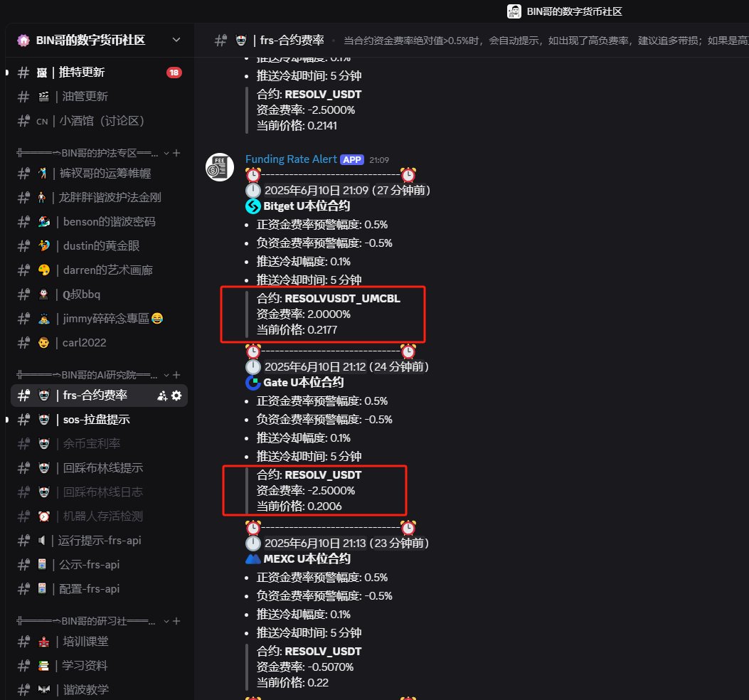Image resolution: width=749 pixels, height=700 pixels.
Task: Add channel to BIN哥的AI研究院 category via plus
Action: pyautogui.click(x=176, y=375)
